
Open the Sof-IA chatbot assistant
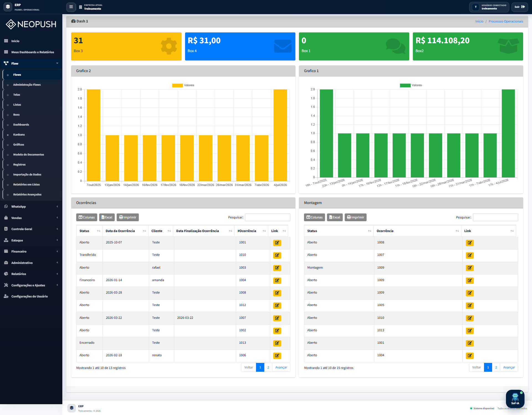click(x=515, y=399)
